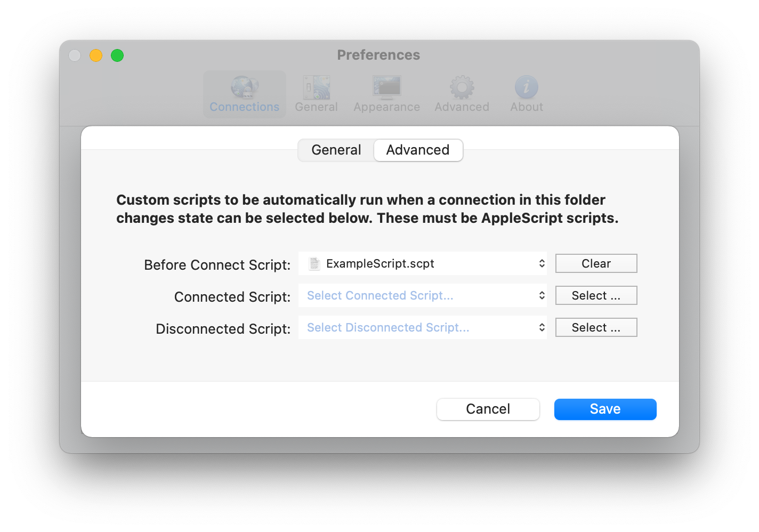This screenshot has width=759, height=532.
Task: Cancel the folder settings sheet
Action: click(x=488, y=409)
